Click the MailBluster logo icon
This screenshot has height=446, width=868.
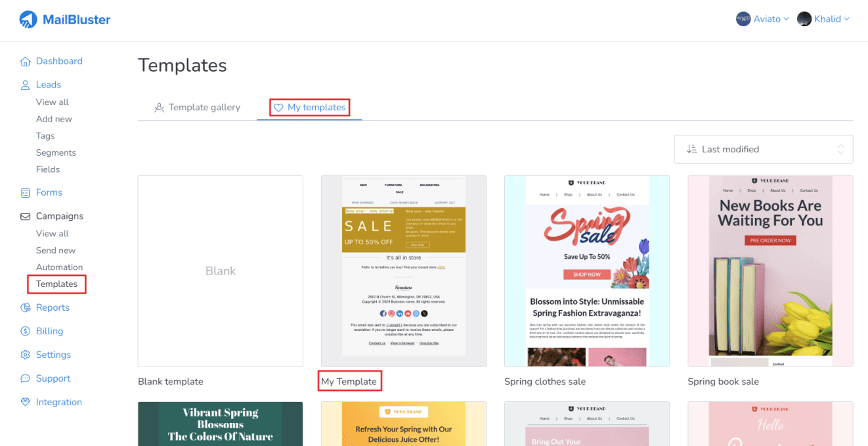28,20
